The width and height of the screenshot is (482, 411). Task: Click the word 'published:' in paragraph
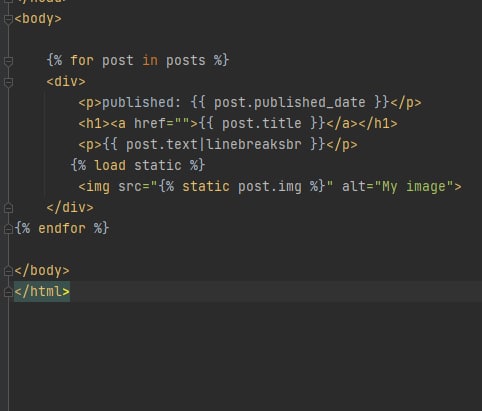141,102
